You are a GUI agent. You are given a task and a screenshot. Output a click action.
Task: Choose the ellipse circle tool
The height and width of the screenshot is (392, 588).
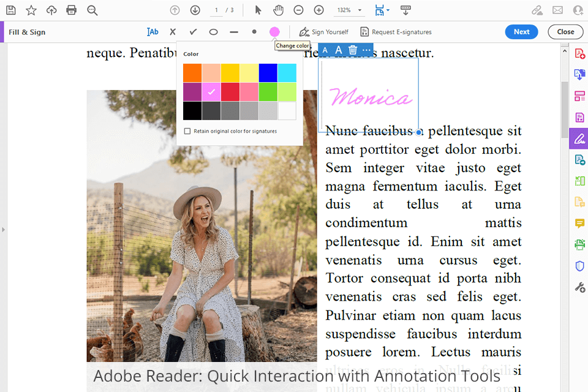coord(213,32)
